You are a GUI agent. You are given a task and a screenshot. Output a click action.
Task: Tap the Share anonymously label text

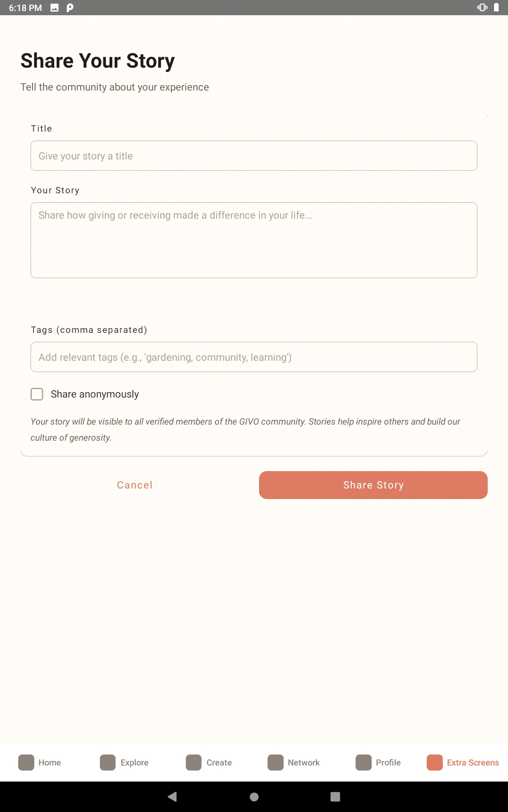click(x=95, y=394)
